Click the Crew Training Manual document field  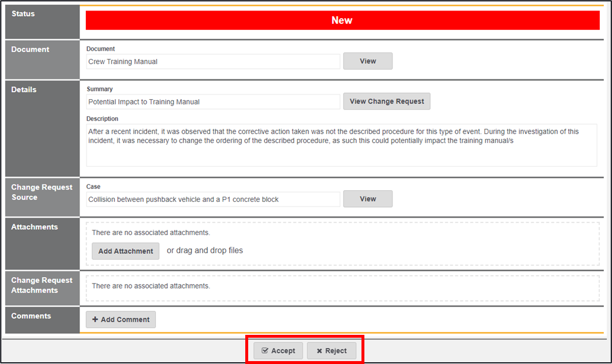click(213, 62)
